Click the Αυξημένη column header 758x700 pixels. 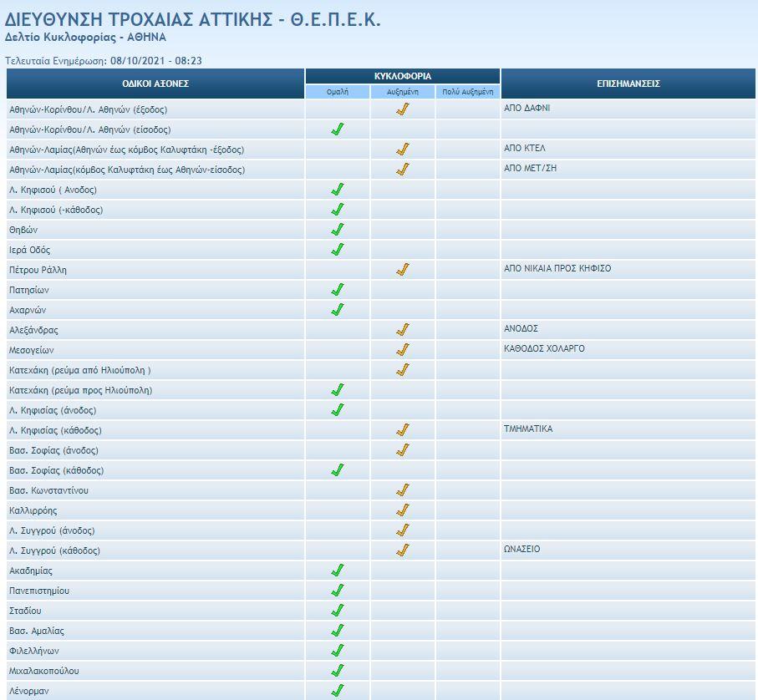tap(403, 92)
